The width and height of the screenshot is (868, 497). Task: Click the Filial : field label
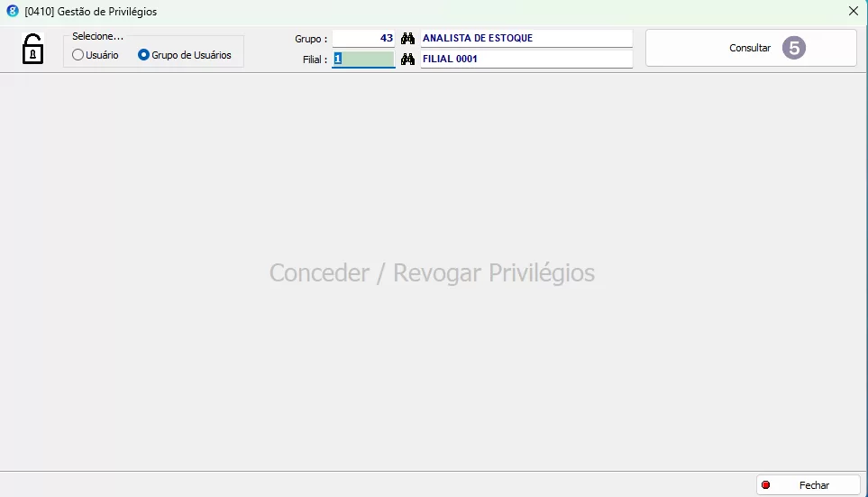pyautogui.click(x=315, y=60)
